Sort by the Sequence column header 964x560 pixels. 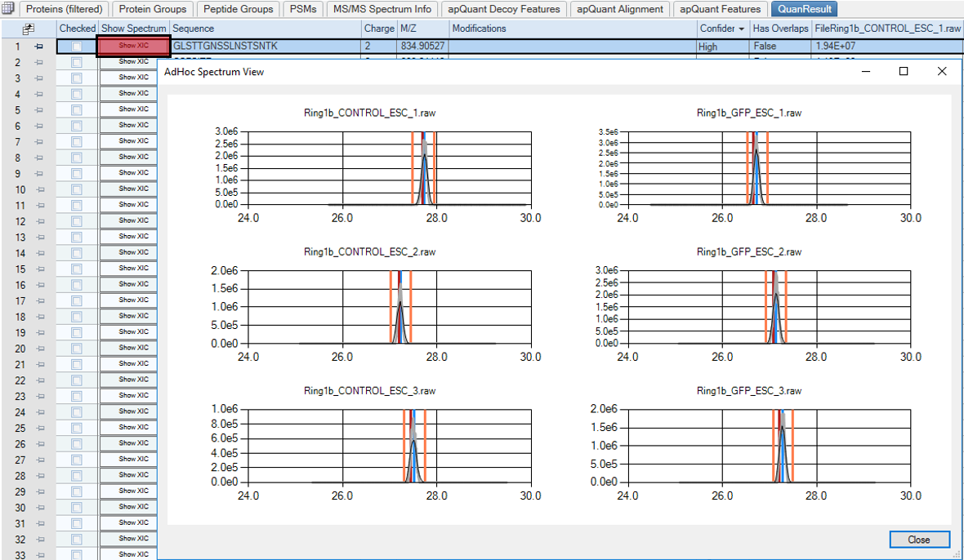point(266,29)
